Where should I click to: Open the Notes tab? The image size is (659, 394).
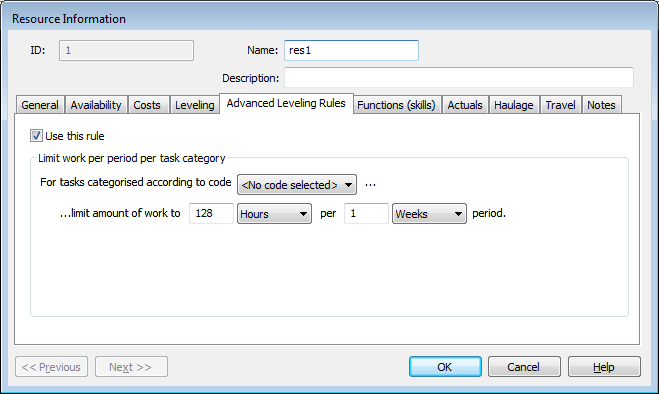tap(601, 105)
